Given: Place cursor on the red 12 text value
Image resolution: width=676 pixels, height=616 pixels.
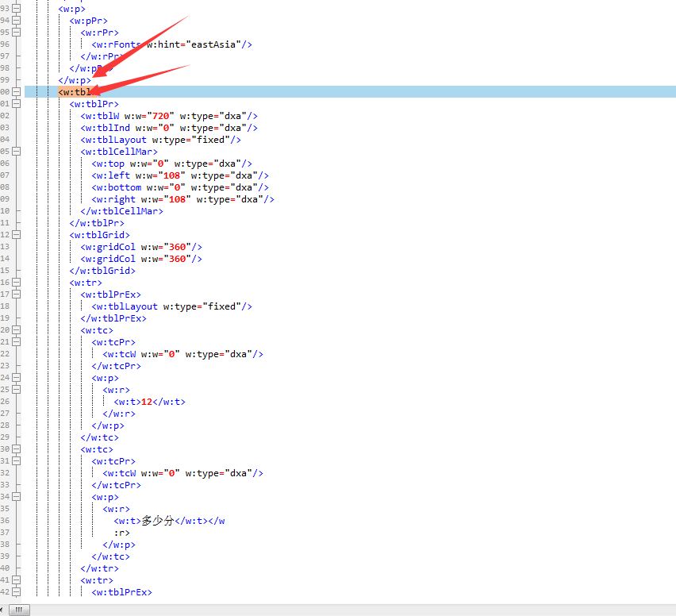Looking at the screenshot, I should [x=146, y=402].
